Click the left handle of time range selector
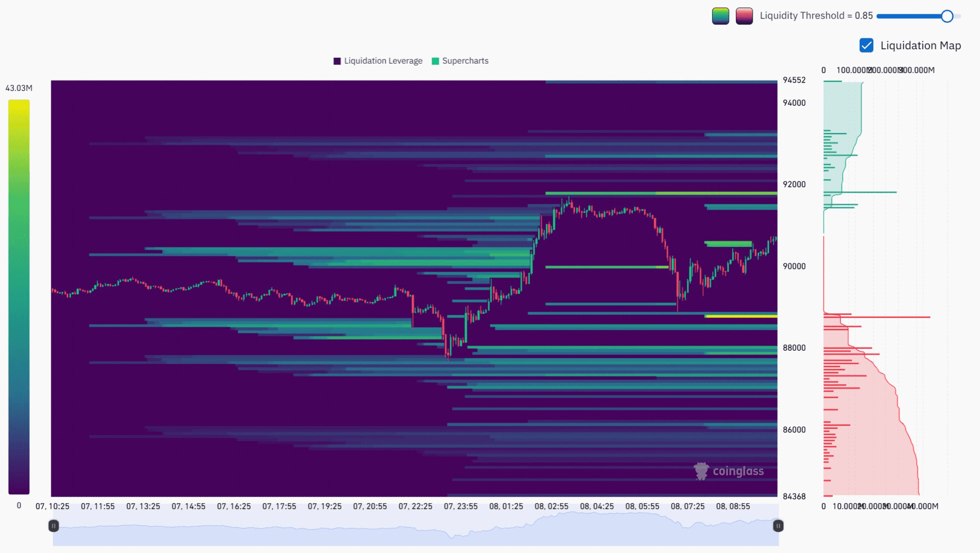Viewport: 980px width, 553px height. tap(54, 526)
